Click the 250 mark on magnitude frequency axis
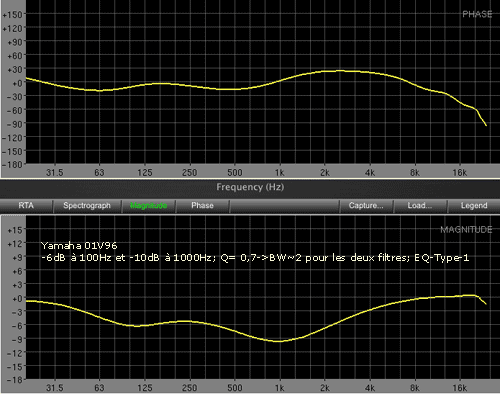 click(189, 388)
